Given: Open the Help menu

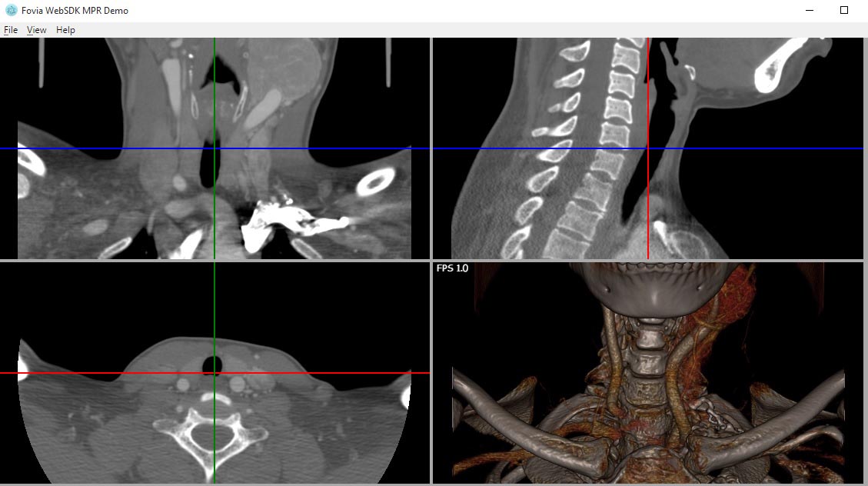Looking at the screenshot, I should point(65,30).
